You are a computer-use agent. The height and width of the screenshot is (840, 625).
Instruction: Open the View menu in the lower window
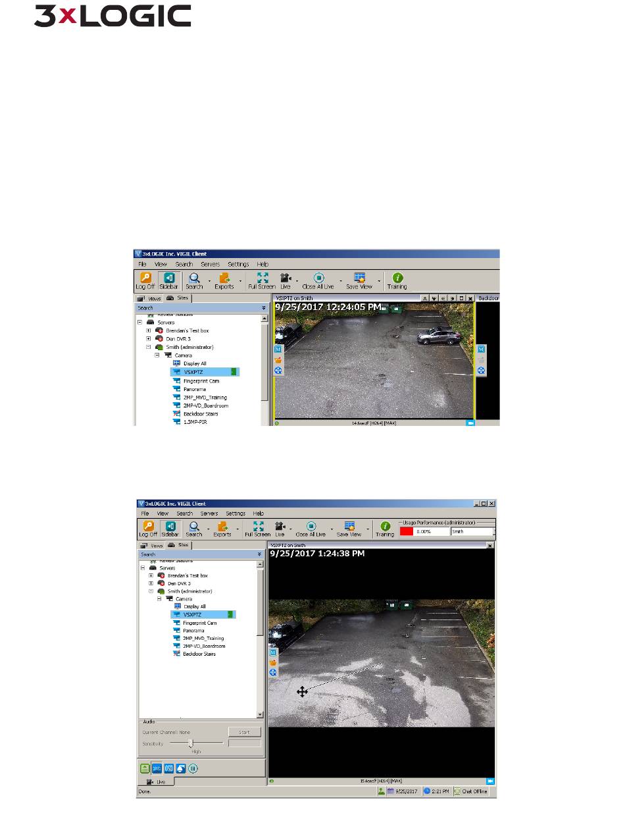tap(162, 513)
